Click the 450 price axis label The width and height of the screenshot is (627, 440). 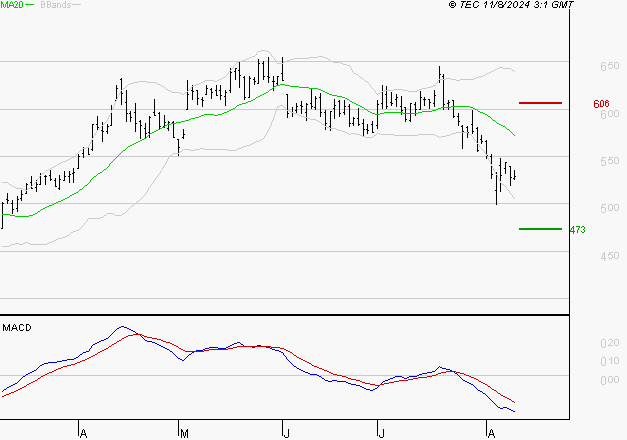(609, 256)
